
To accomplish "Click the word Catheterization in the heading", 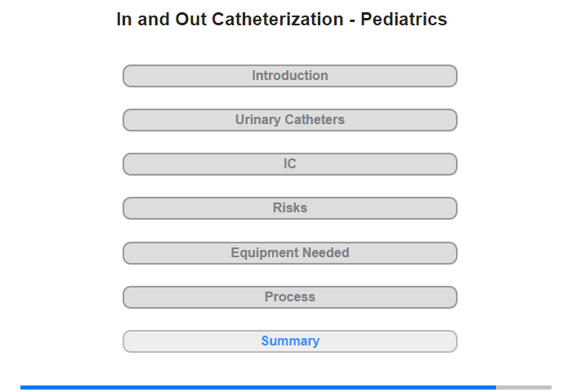I will coord(278,19).
